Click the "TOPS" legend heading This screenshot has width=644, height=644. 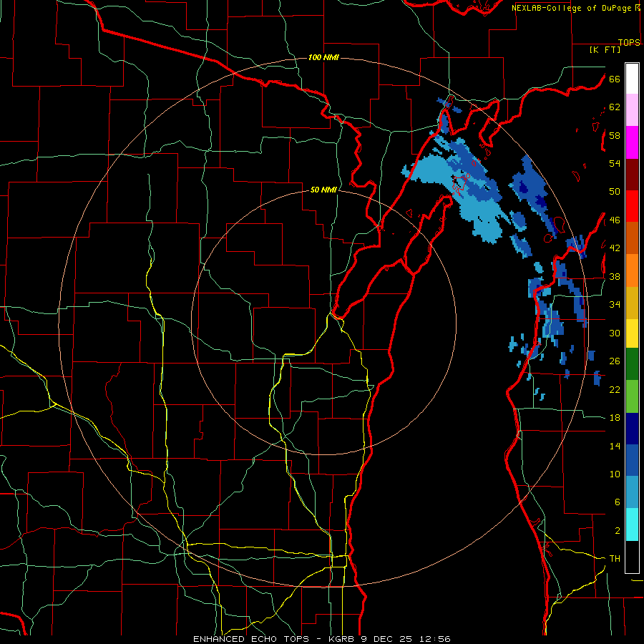pyautogui.click(x=629, y=42)
